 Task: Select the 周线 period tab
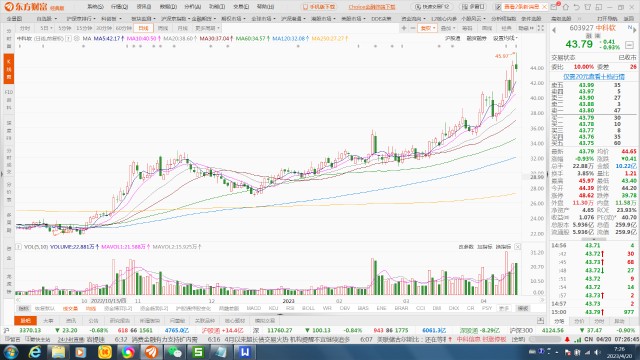[x=163, y=28]
